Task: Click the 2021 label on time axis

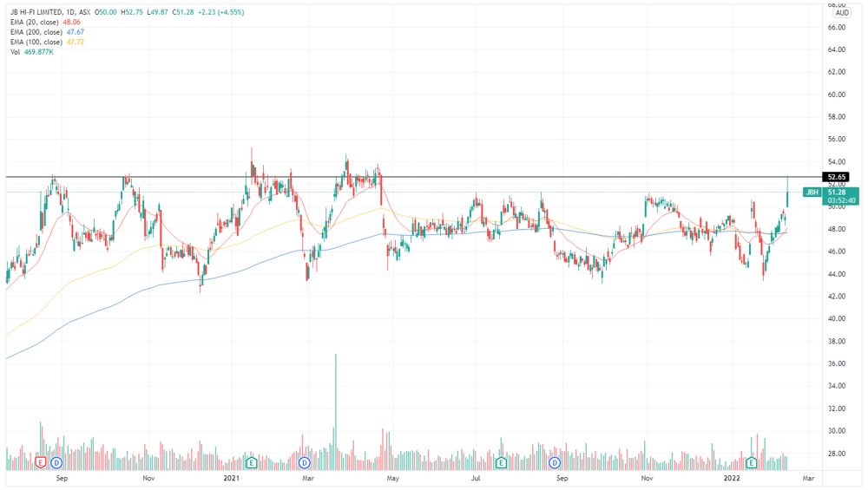Action: tap(231, 479)
